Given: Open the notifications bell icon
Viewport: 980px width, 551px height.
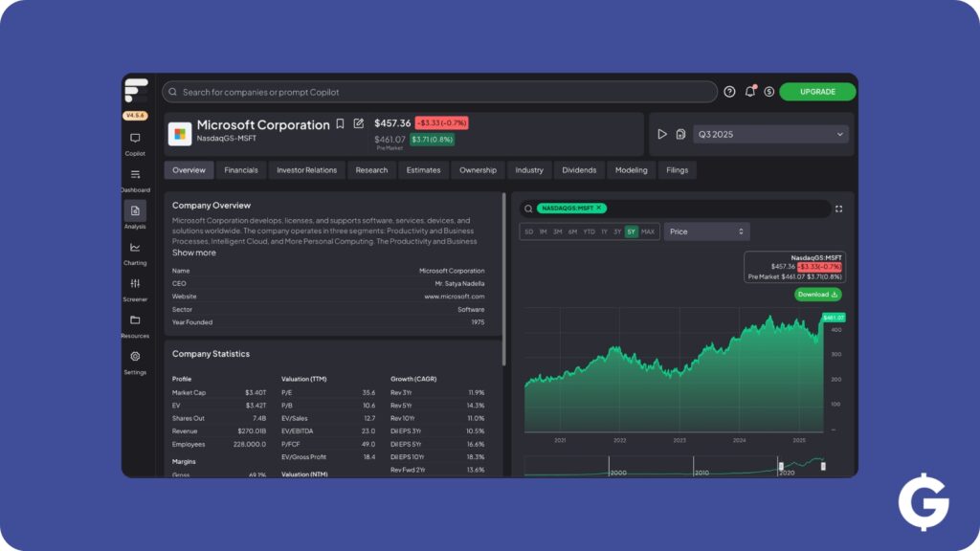Looking at the screenshot, I should tap(750, 92).
